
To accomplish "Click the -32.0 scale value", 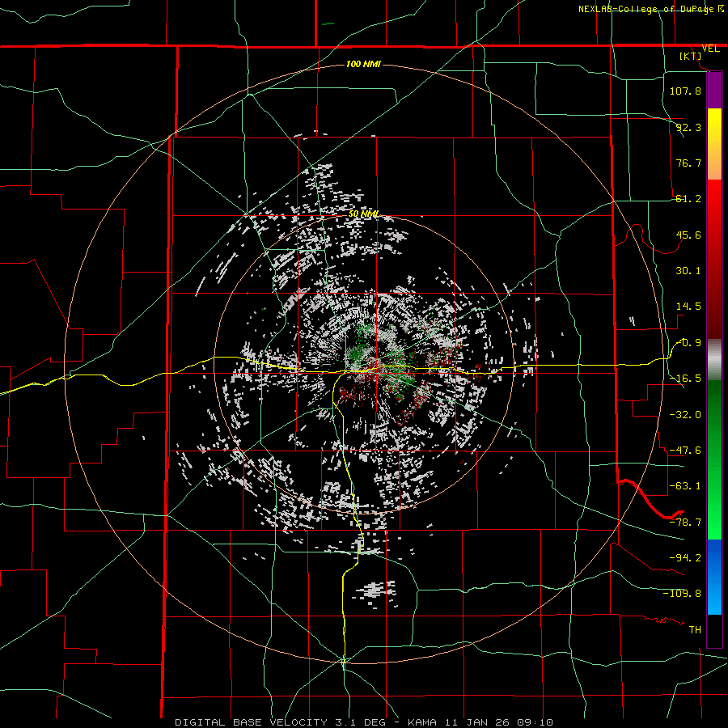I will pos(685,415).
